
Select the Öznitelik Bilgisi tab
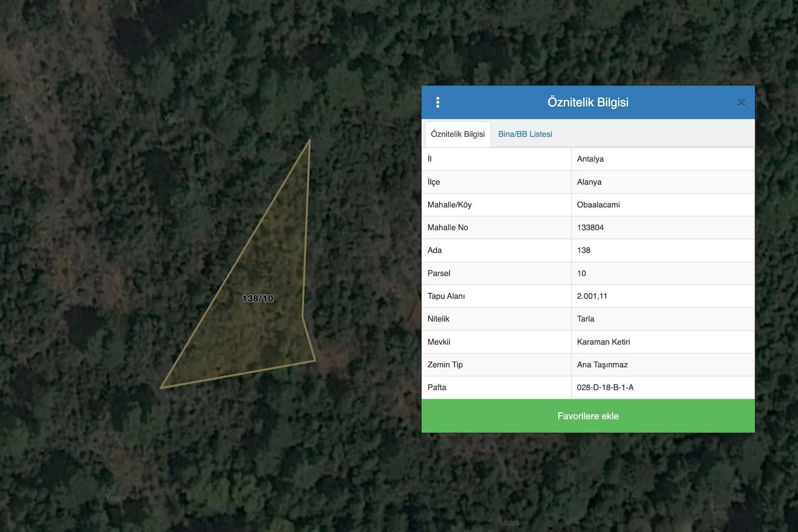pyautogui.click(x=457, y=134)
